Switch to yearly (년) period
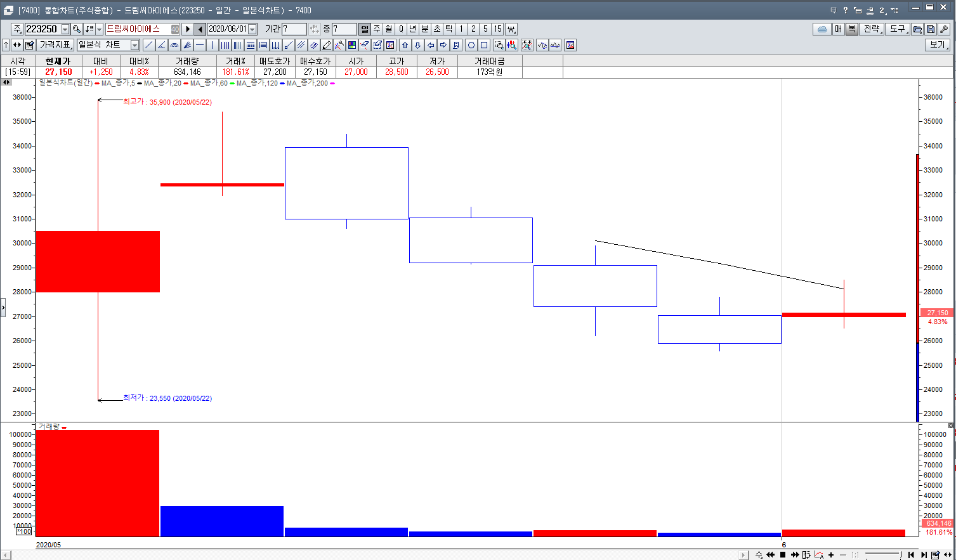 (x=412, y=29)
